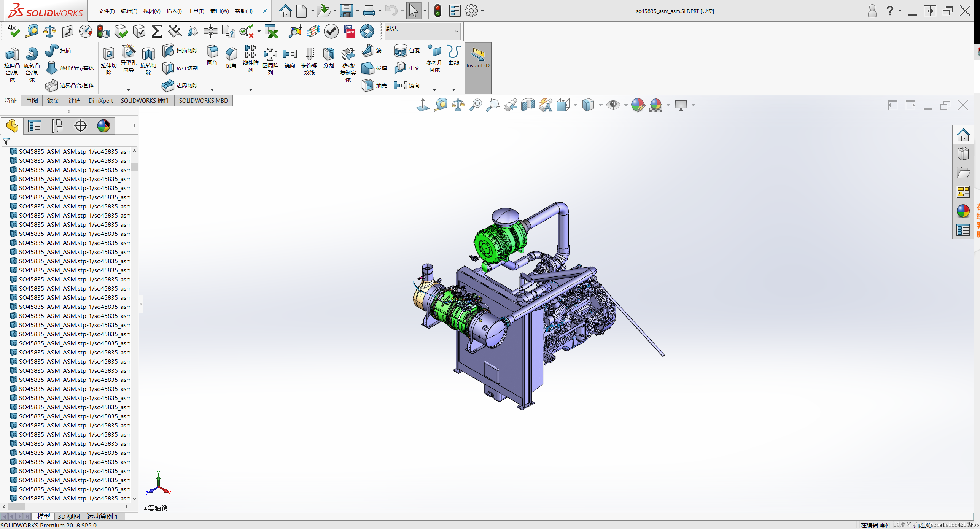Viewport: 980px width, 529px height.
Task: Open the 插入(I) menu
Action: tap(174, 11)
